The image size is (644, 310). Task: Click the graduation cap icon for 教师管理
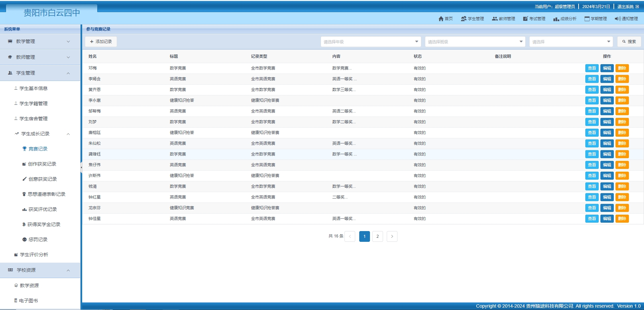click(10, 57)
